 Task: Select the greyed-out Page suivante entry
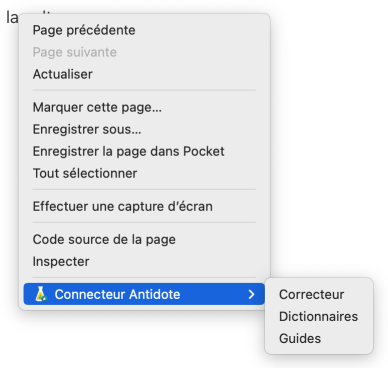[75, 52]
